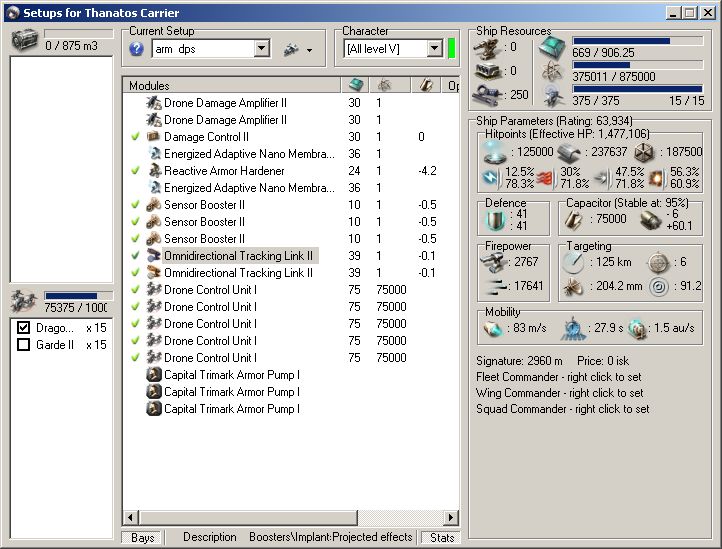The height and width of the screenshot is (549, 722).
Task: Click the CPU column header icon
Action: point(355,85)
